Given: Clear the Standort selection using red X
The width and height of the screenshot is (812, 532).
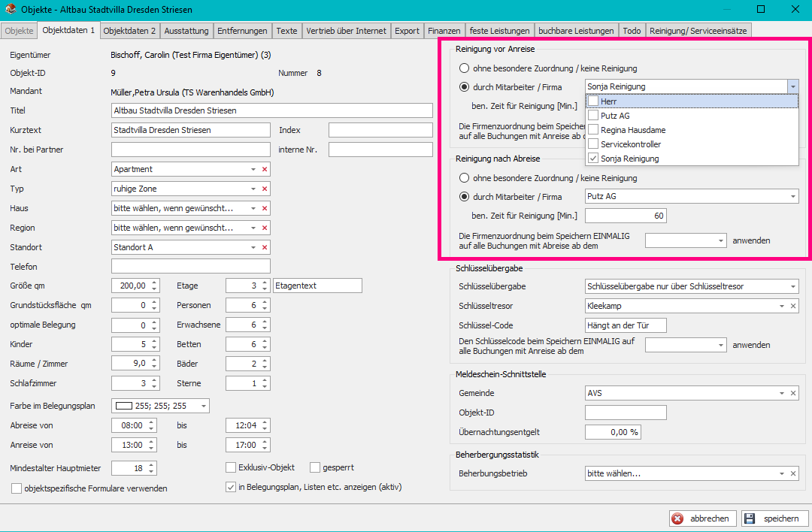Looking at the screenshot, I should 264,247.
